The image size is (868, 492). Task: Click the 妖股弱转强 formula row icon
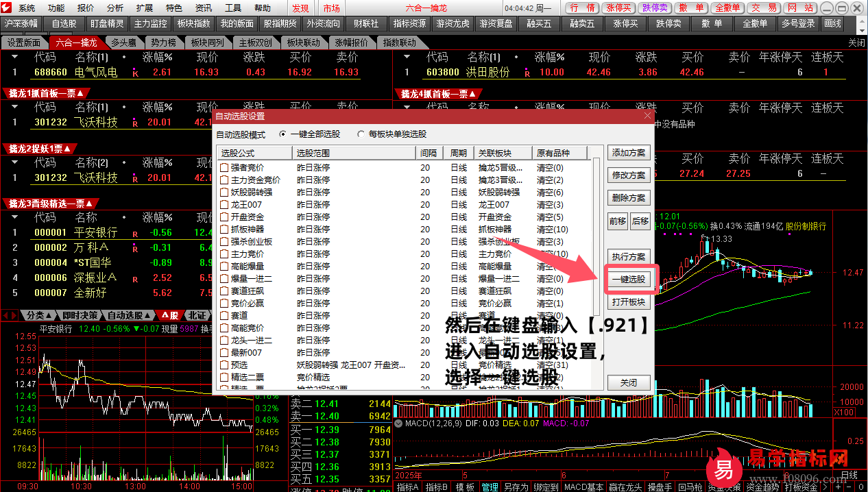click(x=224, y=193)
